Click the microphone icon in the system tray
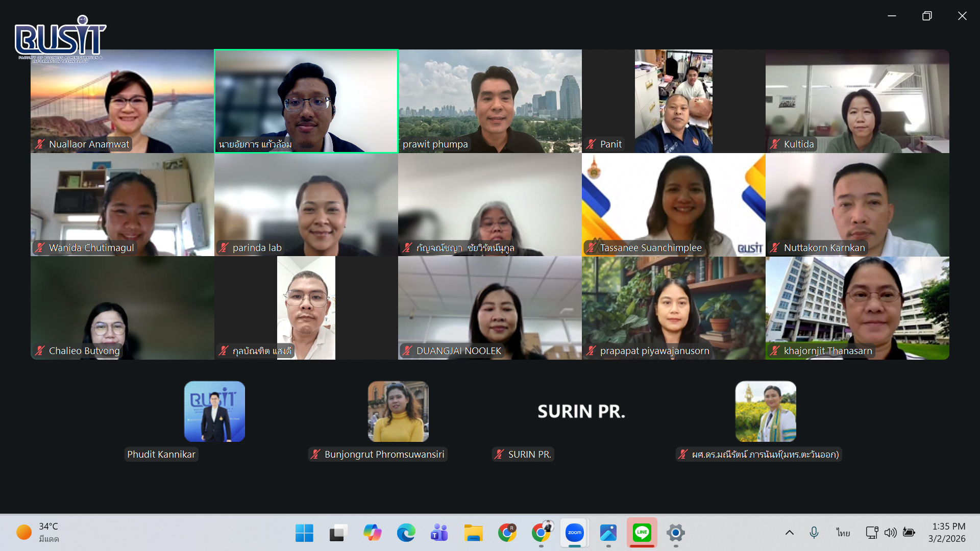 tap(814, 533)
